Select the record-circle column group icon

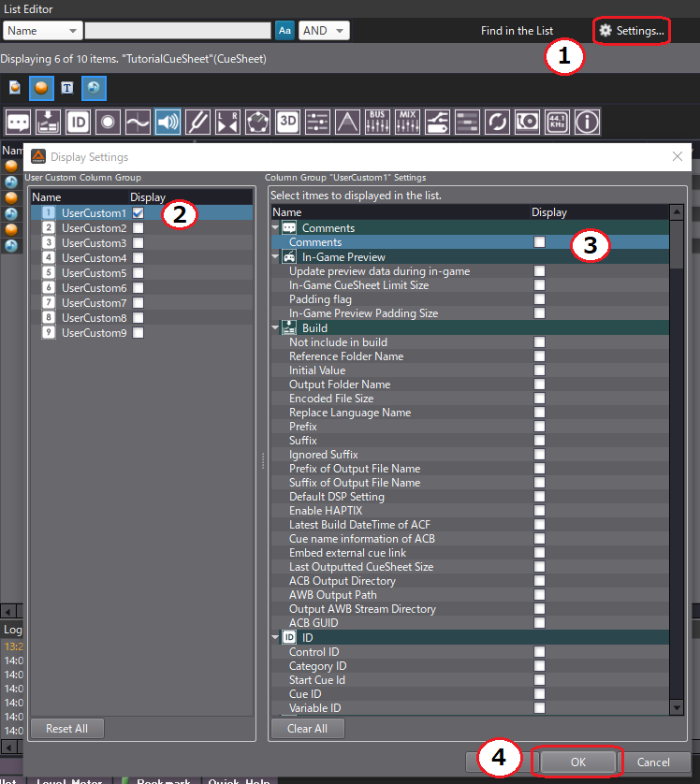click(108, 122)
